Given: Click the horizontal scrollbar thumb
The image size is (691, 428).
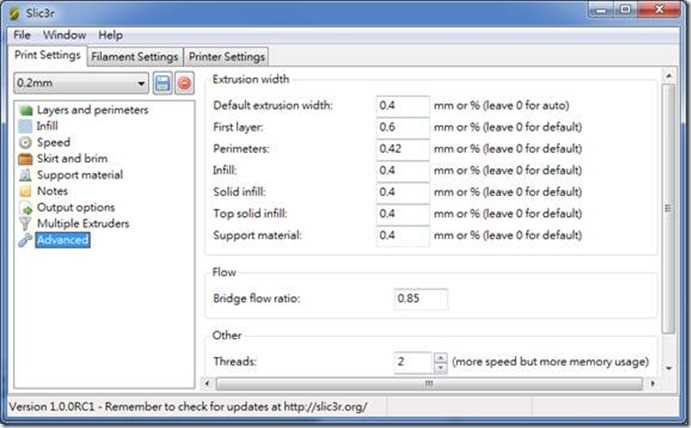Looking at the screenshot, I should pyautogui.click(x=429, y=383).
